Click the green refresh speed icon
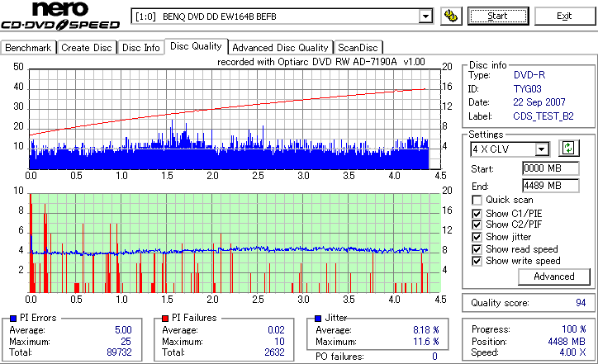 coord(568,148)
